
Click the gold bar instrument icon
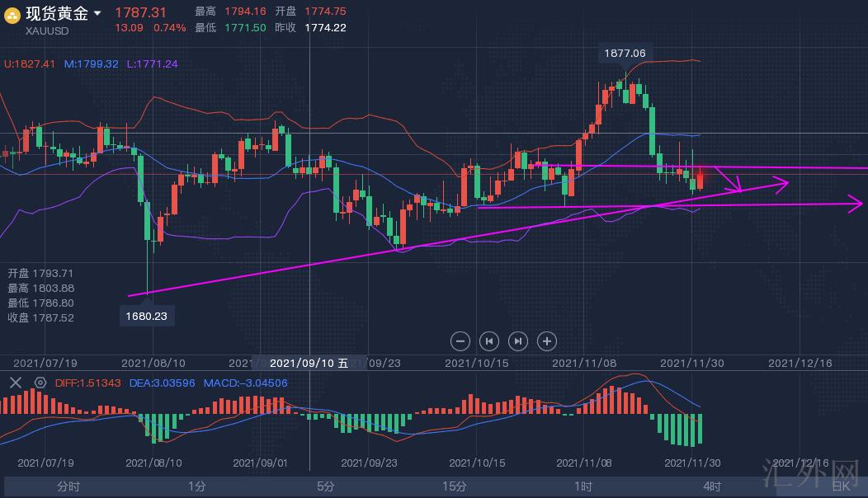coord(12,15)
